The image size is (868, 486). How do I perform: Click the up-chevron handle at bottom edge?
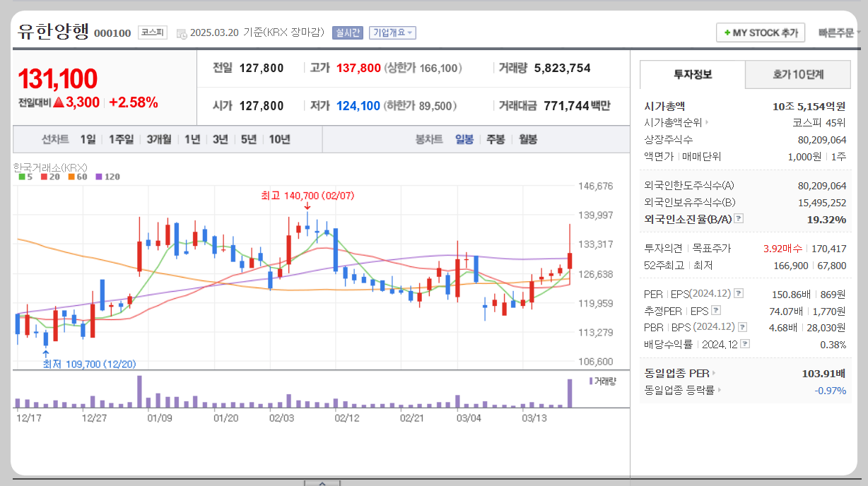click(x=322, y=483)
